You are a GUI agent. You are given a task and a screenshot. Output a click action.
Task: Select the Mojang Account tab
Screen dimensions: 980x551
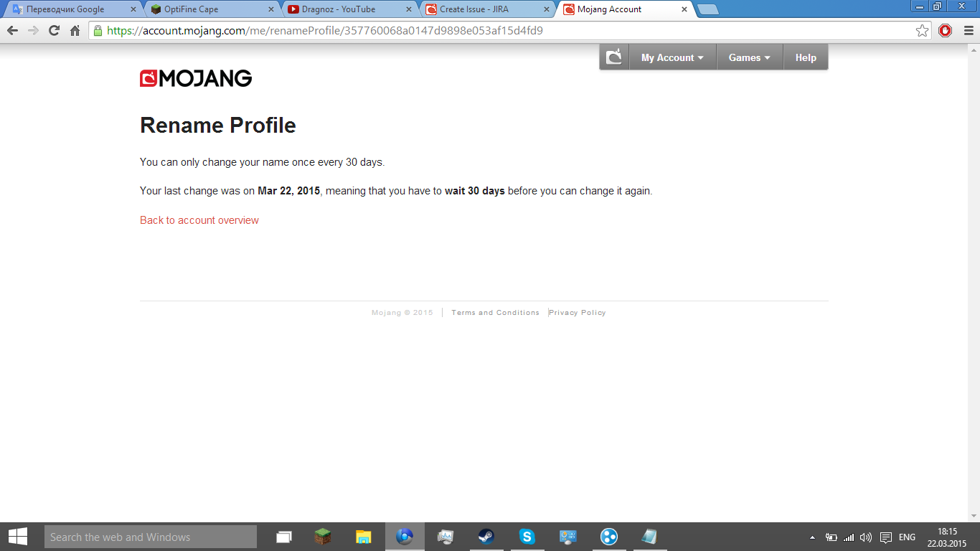(626, 9)
